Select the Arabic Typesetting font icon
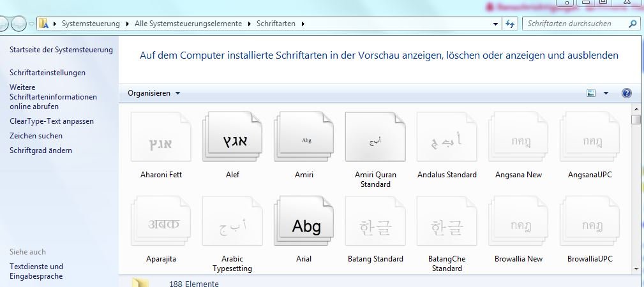The height and width of the screenshot is (287, 644). tap(232, 221)
